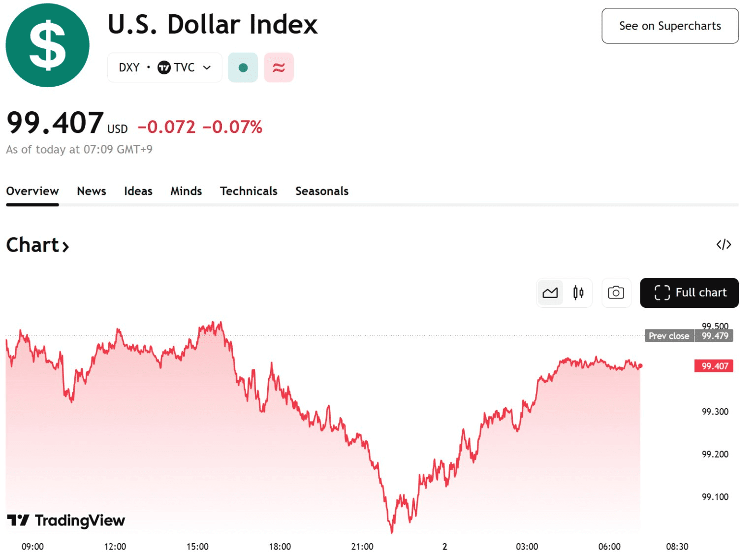Click the TradingView logo watermark
This screenshot has width=756, height=555.
(66, 520)
